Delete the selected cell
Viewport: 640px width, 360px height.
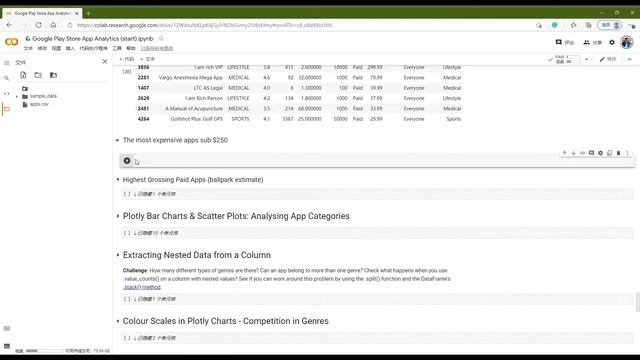618,153
